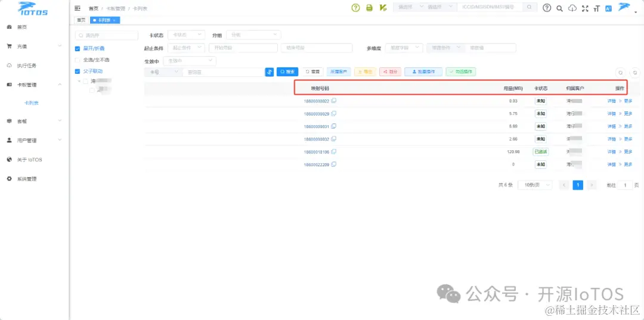Click the blue language translate icon
Screen dimensions: 644x320
[609, 8]
